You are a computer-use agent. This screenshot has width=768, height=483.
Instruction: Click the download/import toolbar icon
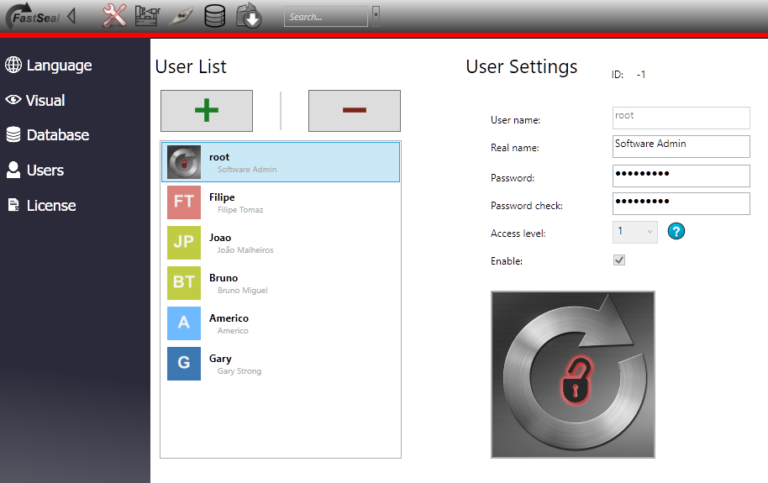pos(249,16)
